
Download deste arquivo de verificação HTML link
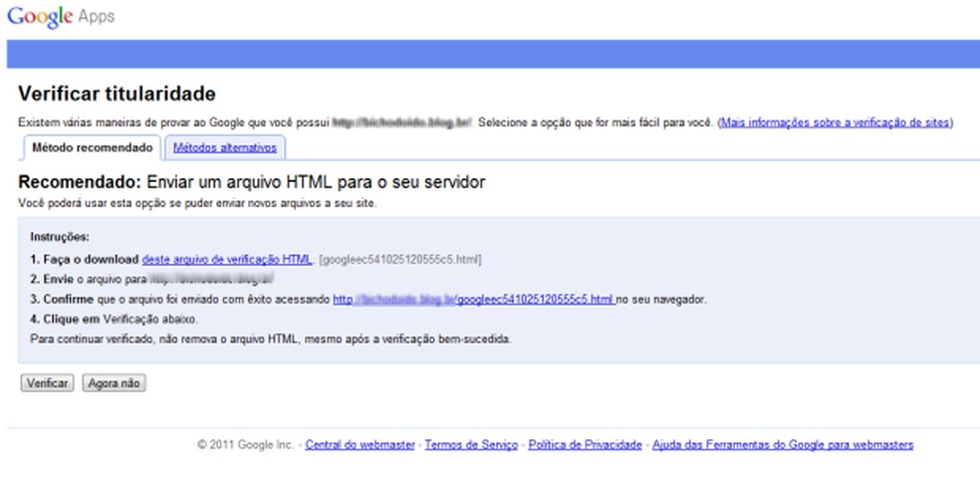(x=227, y=259)
